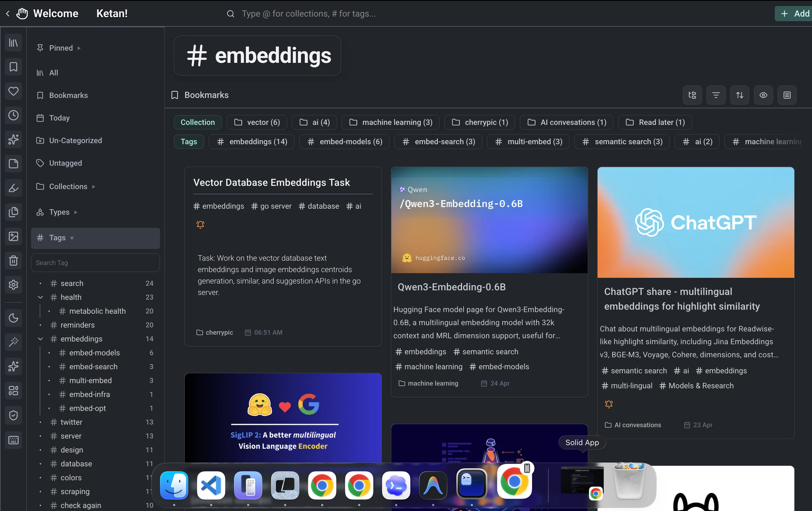Open the Vector Database Embeddings Task title
The width and height of the screenshot is (812, 511).
tap(272, 183)
